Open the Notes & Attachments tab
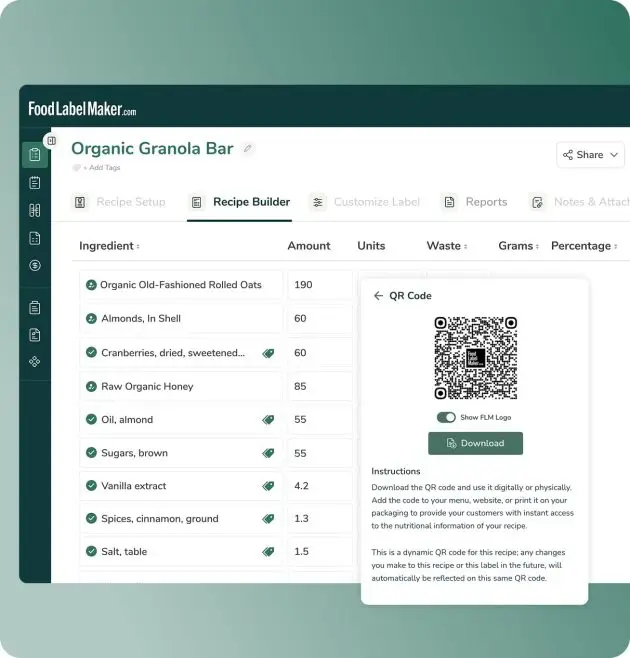This screenshot has width=630, height=658. (x=580, y=202)
